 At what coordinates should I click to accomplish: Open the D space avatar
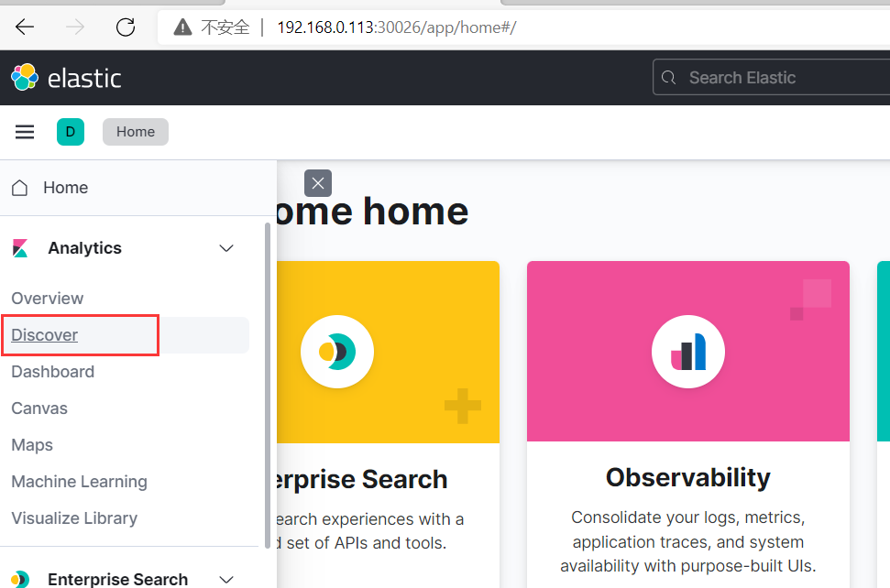click(71, 132)
